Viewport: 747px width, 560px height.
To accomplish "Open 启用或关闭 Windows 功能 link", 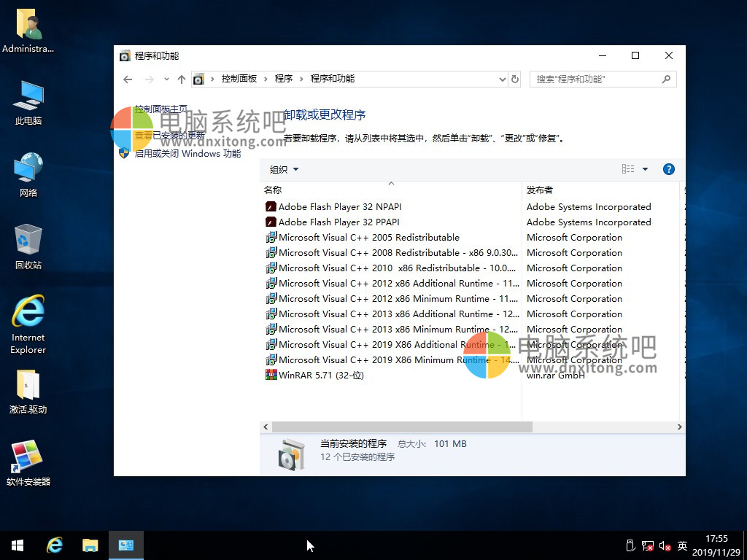I will 187,153.
